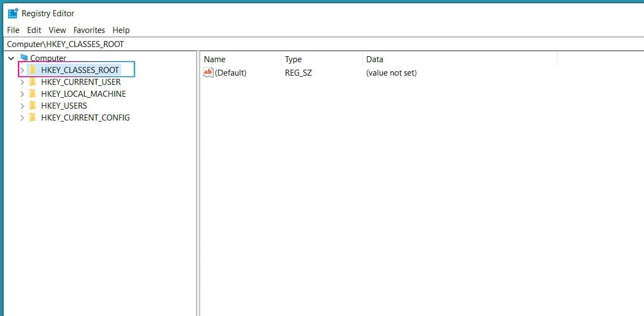The width and height of the screenshot is (644, 316).
Task: Expand the HKEY_CURRENT_CONFIG key
Action: coord(22,118)
